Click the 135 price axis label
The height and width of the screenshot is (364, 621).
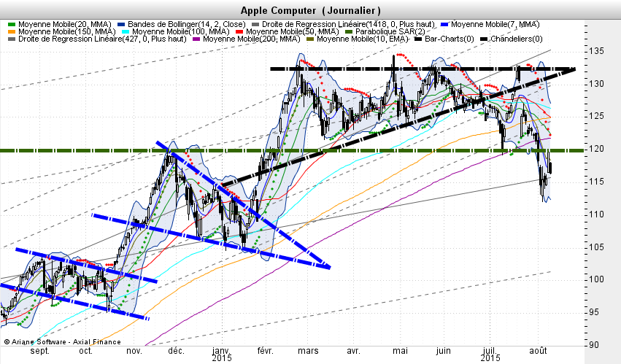tap(596, 52)
